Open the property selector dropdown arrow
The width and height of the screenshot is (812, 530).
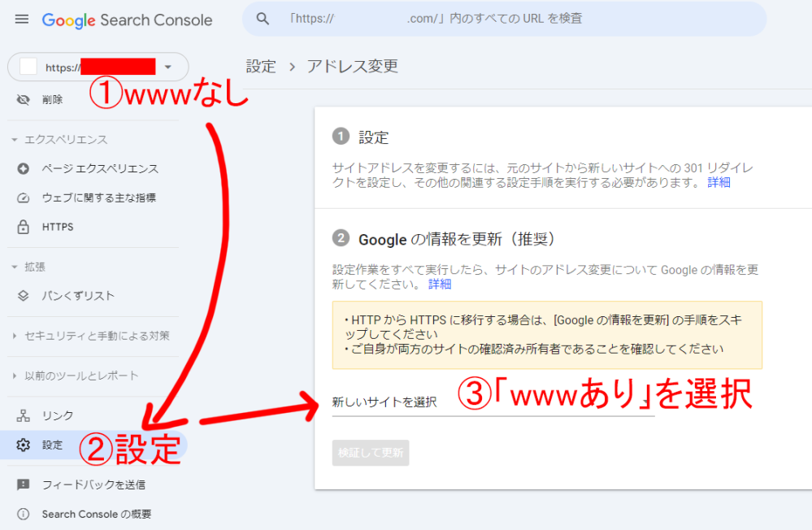(x=167, y=67)
